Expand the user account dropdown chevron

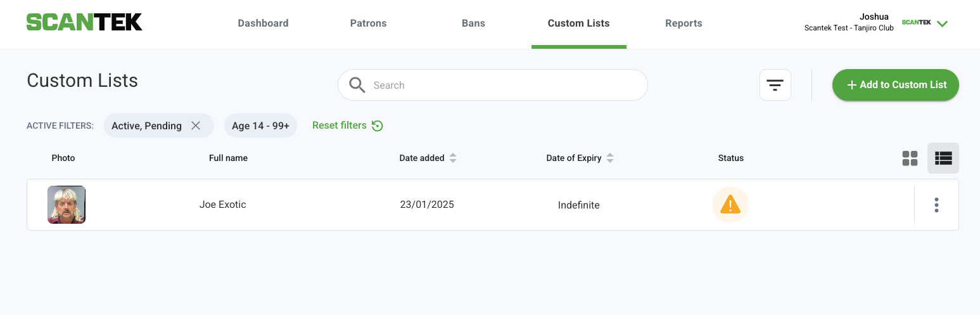942,24
